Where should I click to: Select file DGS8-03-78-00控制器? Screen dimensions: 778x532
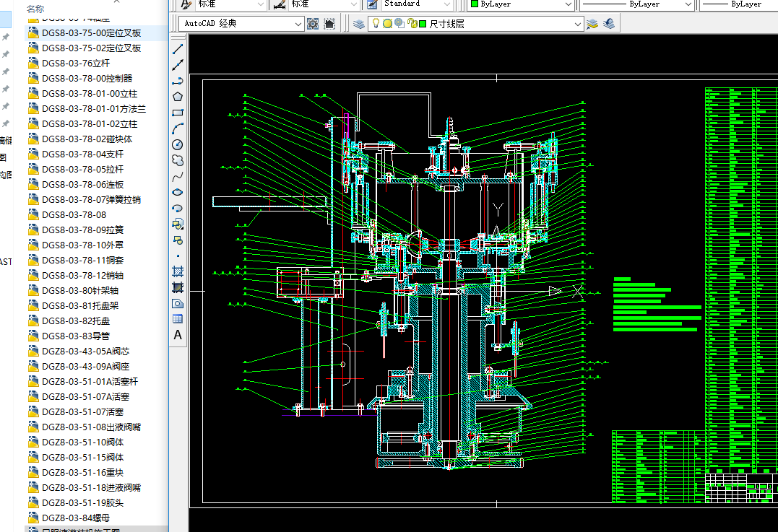coord(87,78)
